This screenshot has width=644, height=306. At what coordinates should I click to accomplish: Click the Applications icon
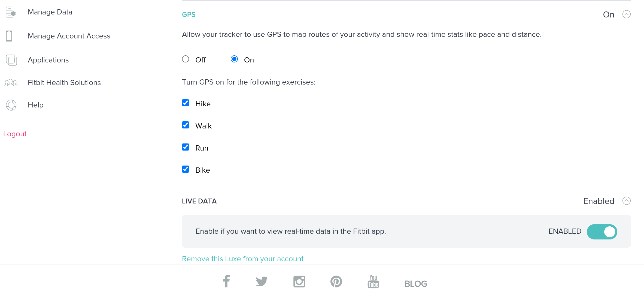coord(11,60)
